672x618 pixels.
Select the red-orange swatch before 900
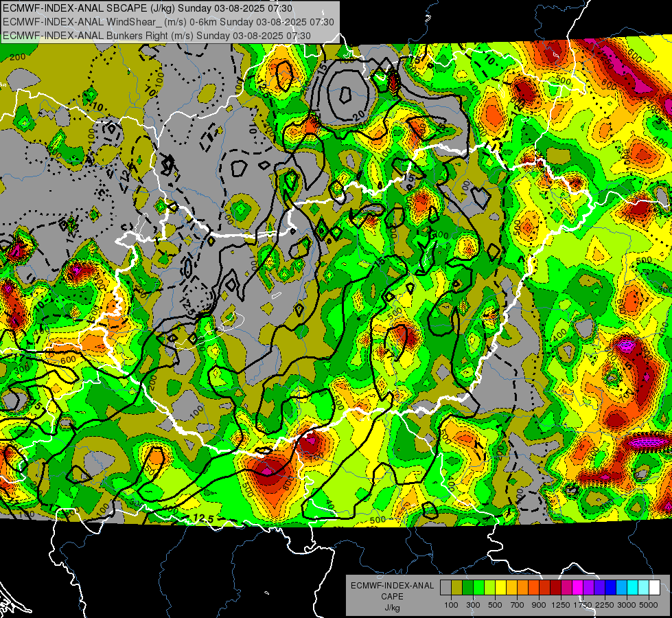[533, 588]
